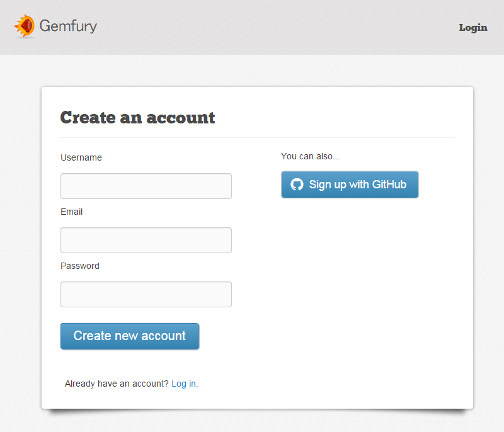This screenshot has width=504, height=432.
Task: Click the Email label above its field
Action: [x=71, y=212]
